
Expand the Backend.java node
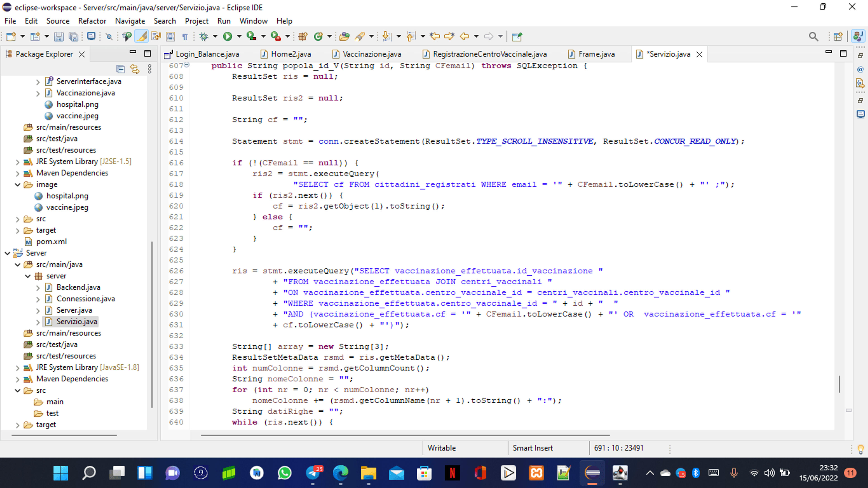click(x=38, y=288)
